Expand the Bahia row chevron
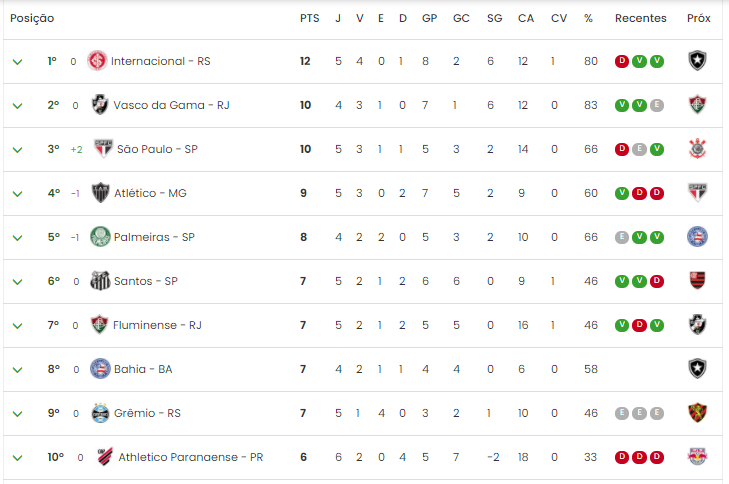This screenshot has height=484, width=729. coord(18,370)
